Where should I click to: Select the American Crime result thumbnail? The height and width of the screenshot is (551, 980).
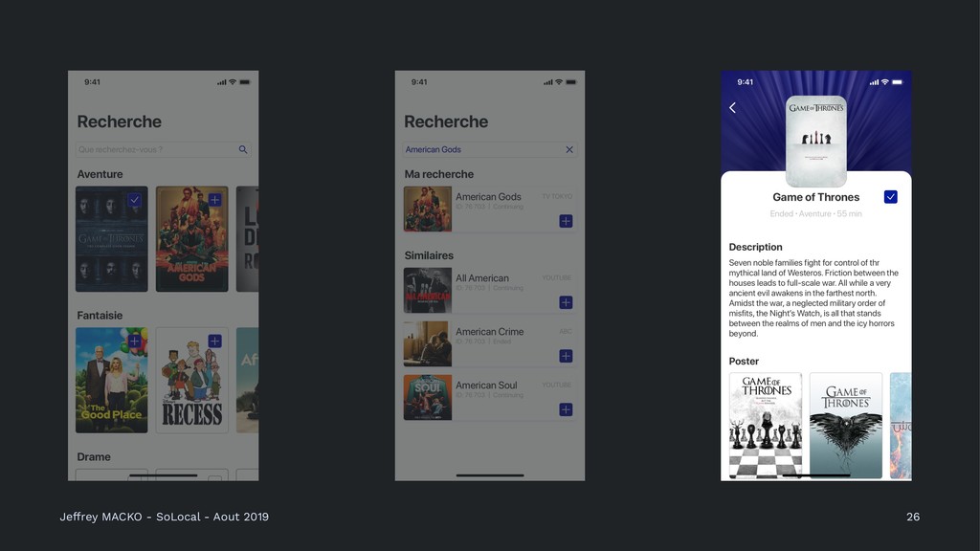[428, 343]
